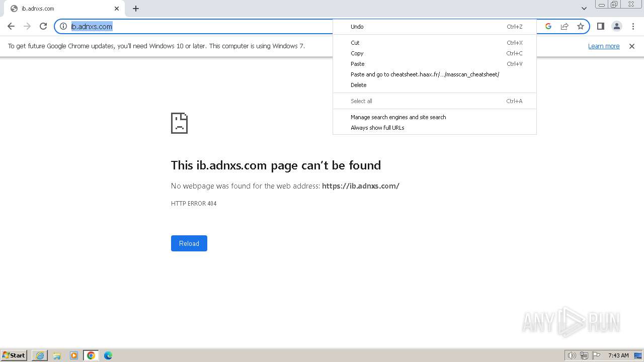Choose Delete from context menu
Screen dimensions: 644x362
(435, 85)
